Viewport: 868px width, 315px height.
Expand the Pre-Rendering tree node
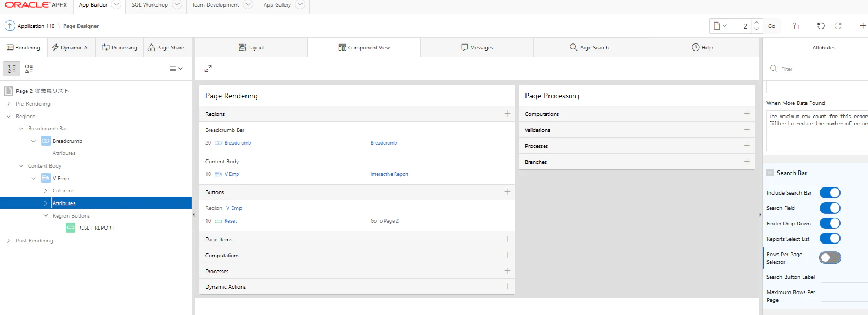coord(8,104)
